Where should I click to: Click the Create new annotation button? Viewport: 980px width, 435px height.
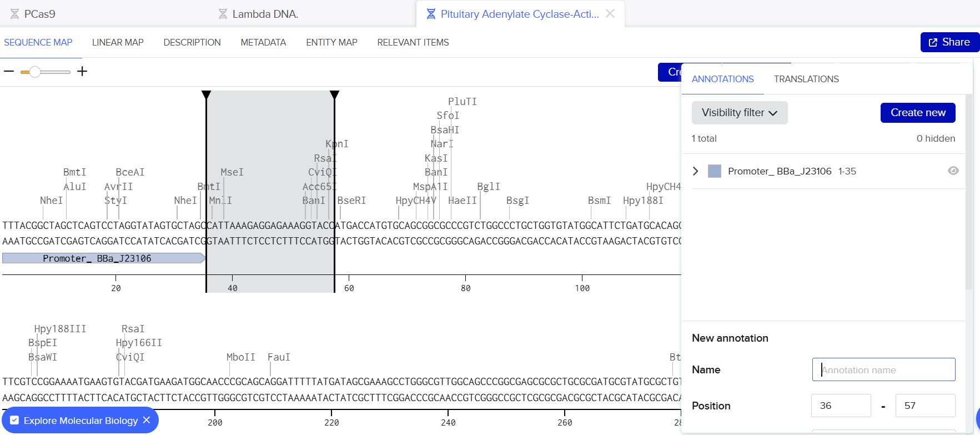[917, 113]
